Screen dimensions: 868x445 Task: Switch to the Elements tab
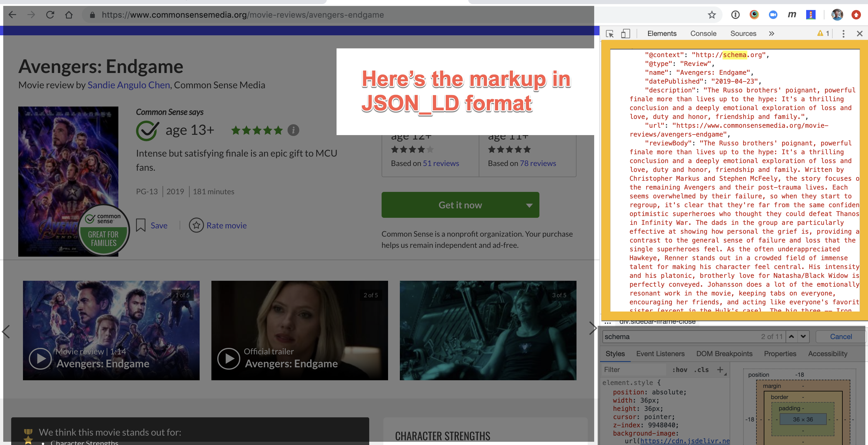click(662, 34)
